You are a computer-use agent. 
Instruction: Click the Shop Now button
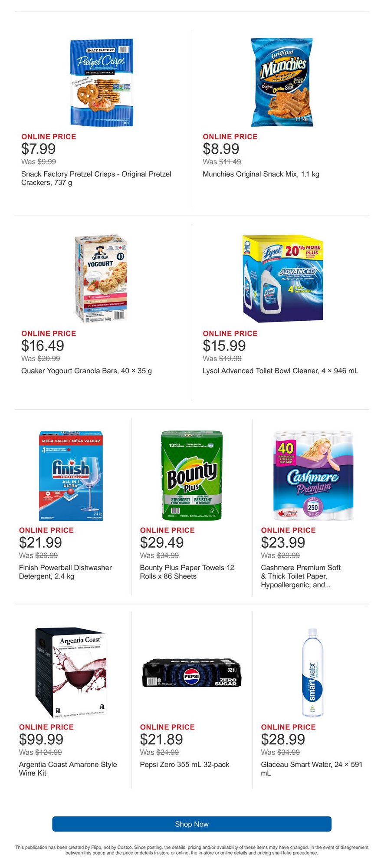192,824
